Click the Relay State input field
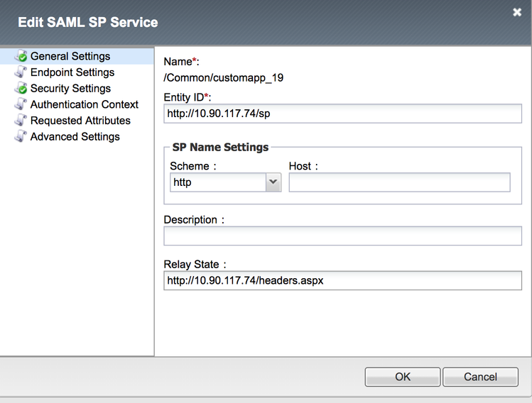The width and height of the screenshot is (532, 403). click(342, 281)
